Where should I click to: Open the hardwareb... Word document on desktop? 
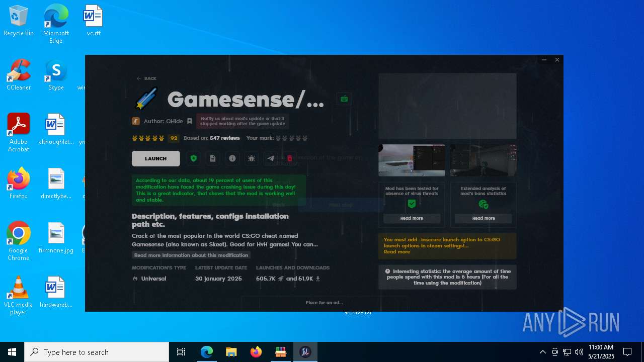[56, 292]
